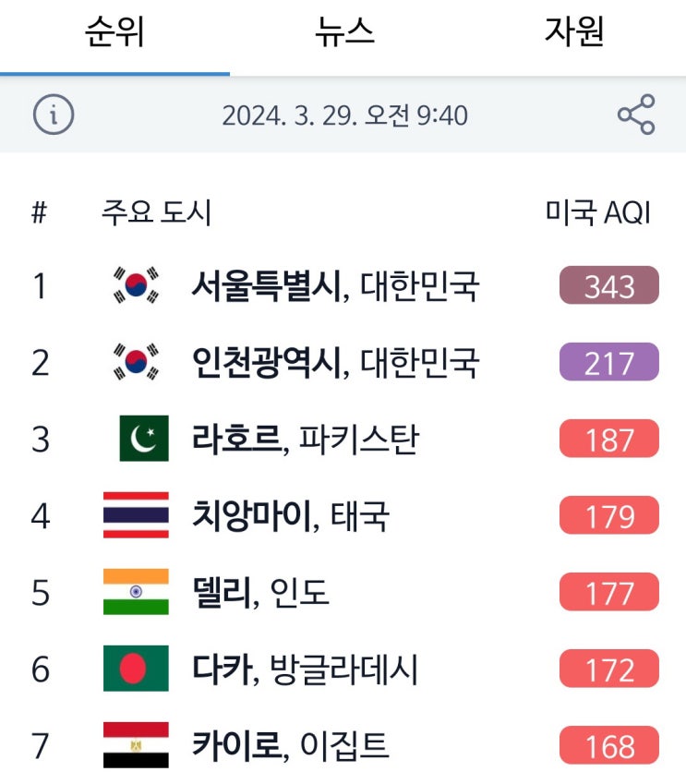Tap the Bangladesh flag icon
Screen dimensions: 686x784
click(x=136, y=669)
